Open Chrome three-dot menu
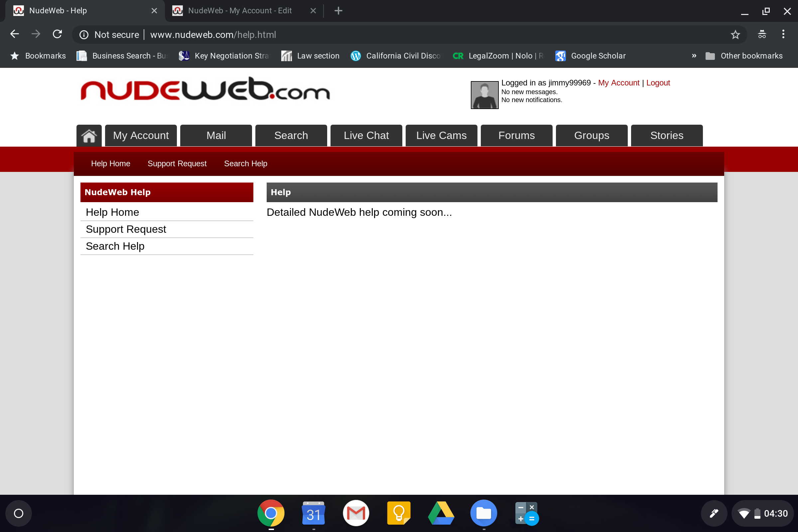Screen dimensions: 798x532 (x=783, y=34)
